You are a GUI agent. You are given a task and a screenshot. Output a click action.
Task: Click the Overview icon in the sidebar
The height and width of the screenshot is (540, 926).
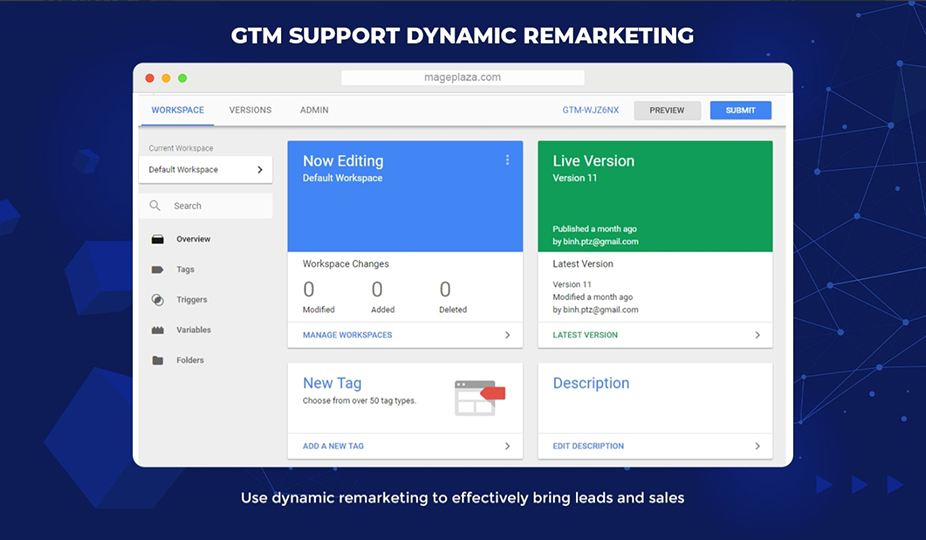pyautogui.click(x=157, y=239)
